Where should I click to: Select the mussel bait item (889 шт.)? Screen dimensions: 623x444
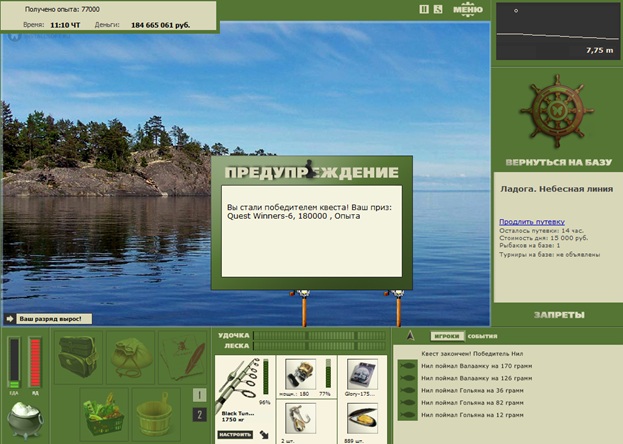(362, 418)
